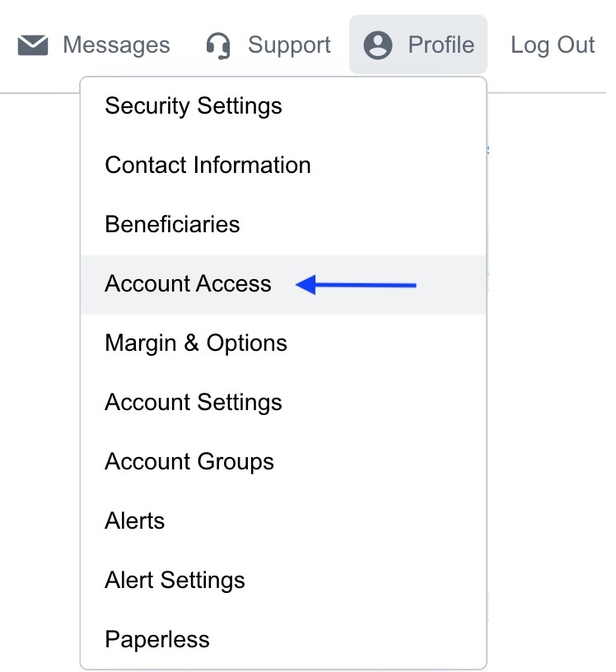Image resolution: width=616 pixels, height=672 pixels.
Task: Choose Paperless in the Profile menu
Action: (x=157, y=640)
